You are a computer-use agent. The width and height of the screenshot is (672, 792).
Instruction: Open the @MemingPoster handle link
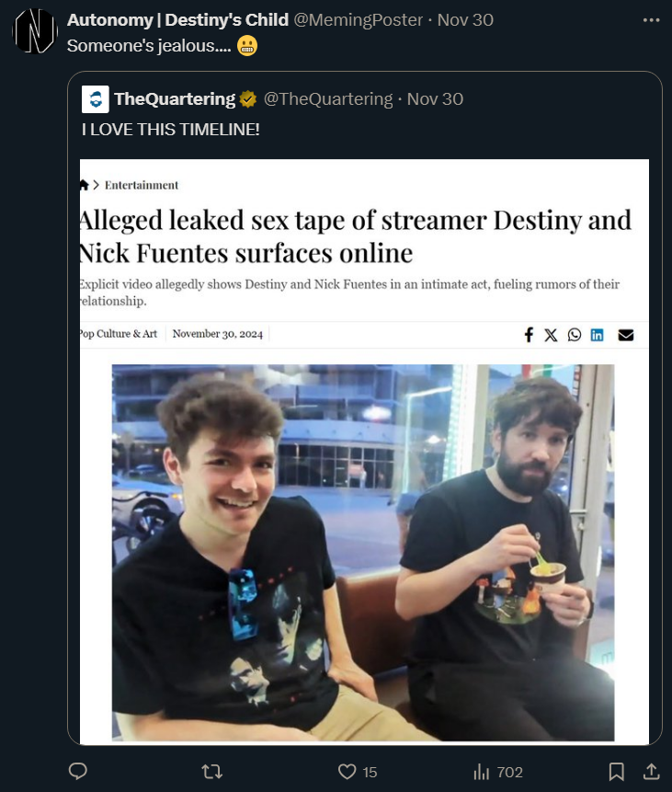click(358, 19)
